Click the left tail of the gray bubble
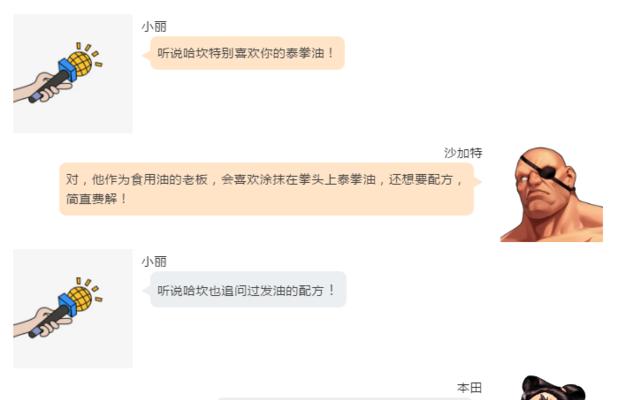Viewport: 633px width, 400px height. [147, 290]
